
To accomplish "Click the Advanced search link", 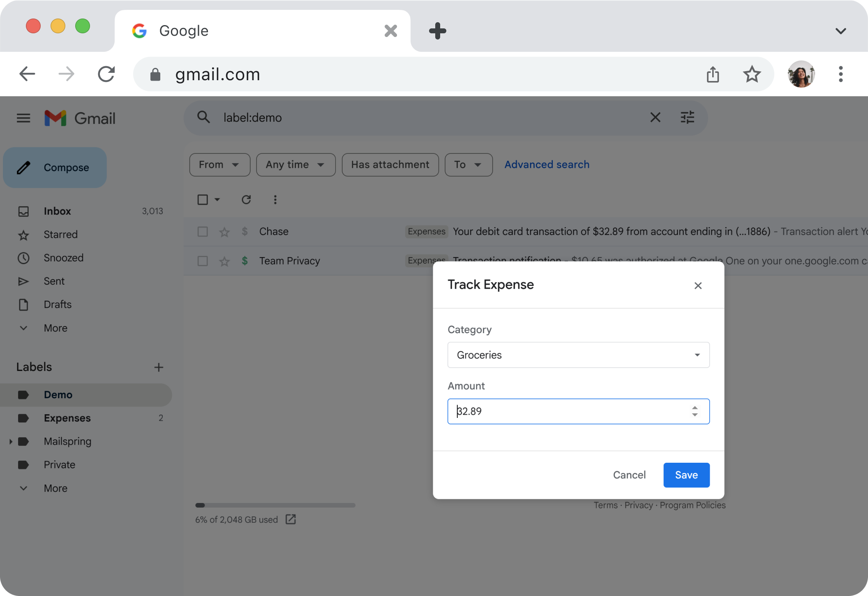I will (x=547, y=165).
